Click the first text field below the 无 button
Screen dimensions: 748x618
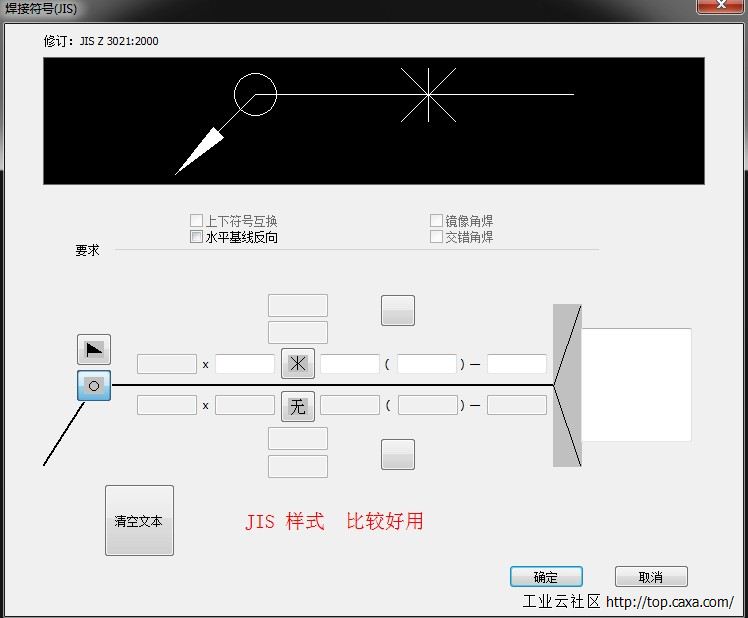click(x=298, y=439)
